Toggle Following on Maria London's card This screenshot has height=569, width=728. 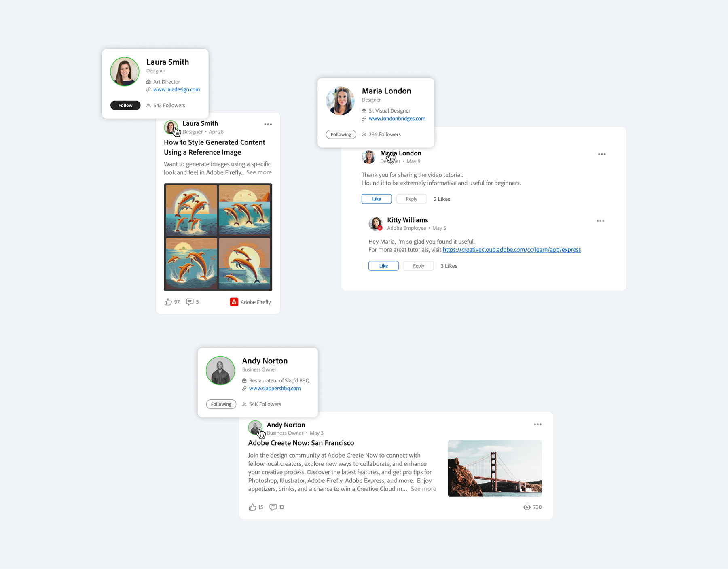click(341, 134)
